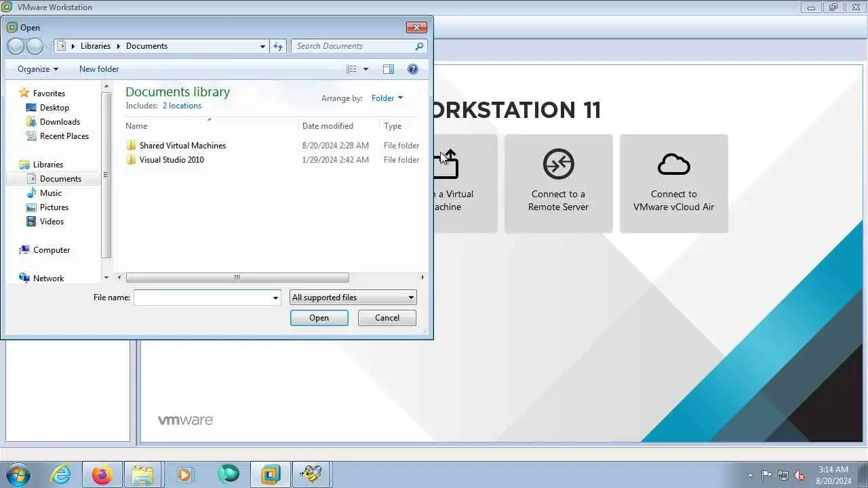Close the Open dialog with red X
This screenshot has height=488, width=868.
click(416, 28)
